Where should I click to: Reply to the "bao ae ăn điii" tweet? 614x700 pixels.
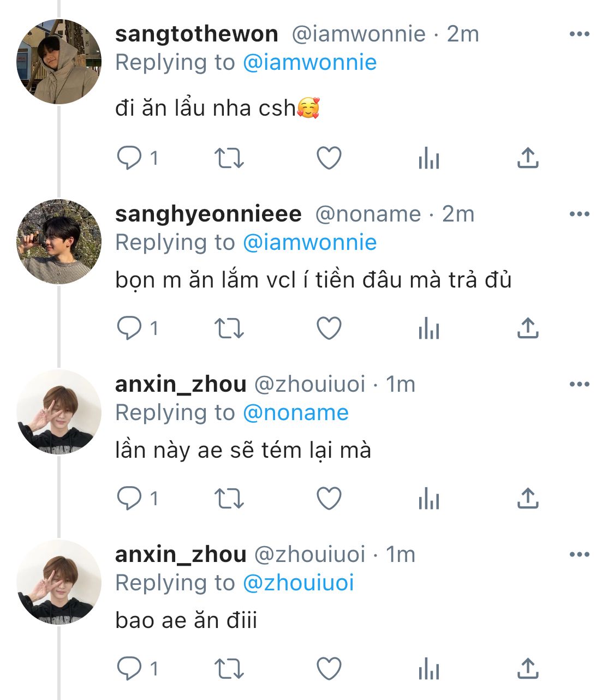pos(129,669)
